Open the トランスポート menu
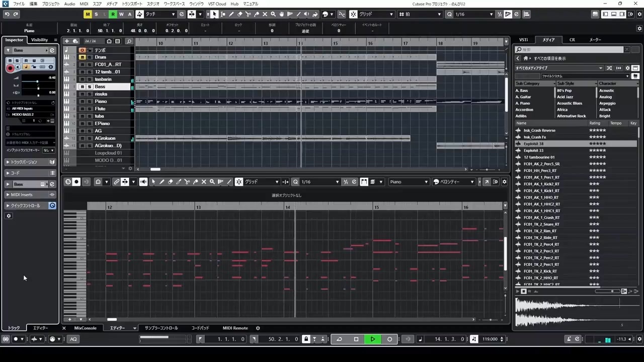Image resolution: width=644 pixels, height=362 pixels. 132,4
